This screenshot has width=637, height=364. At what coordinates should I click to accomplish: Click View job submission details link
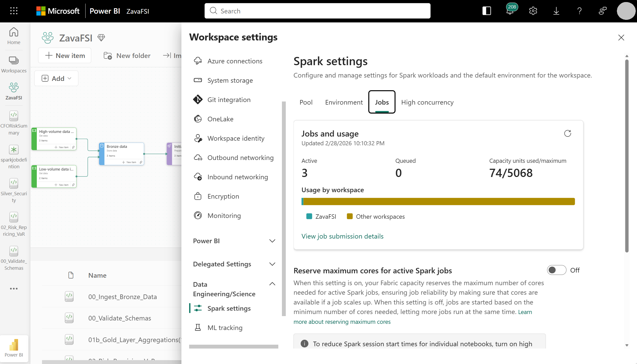[x=342, y=236]
